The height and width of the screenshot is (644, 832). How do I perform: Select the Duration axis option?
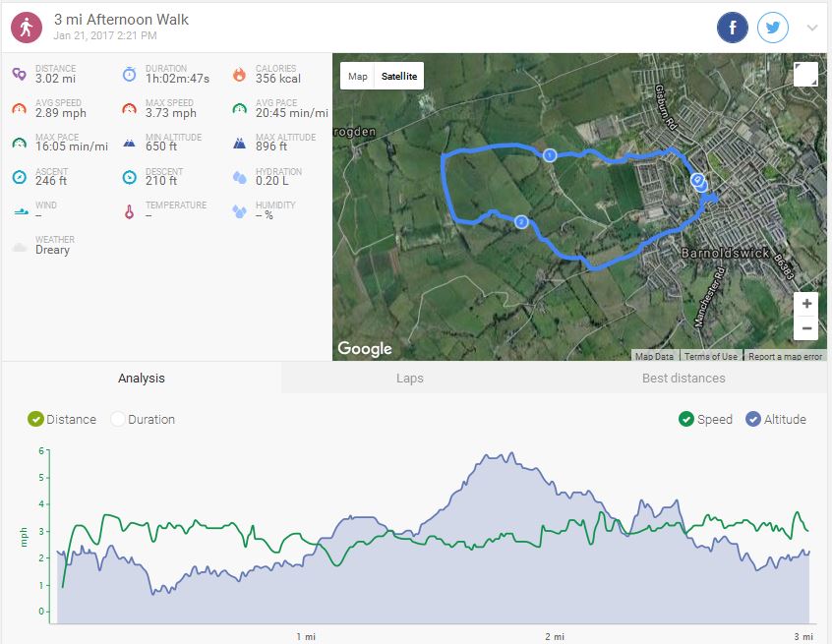[x=118, y=419]
